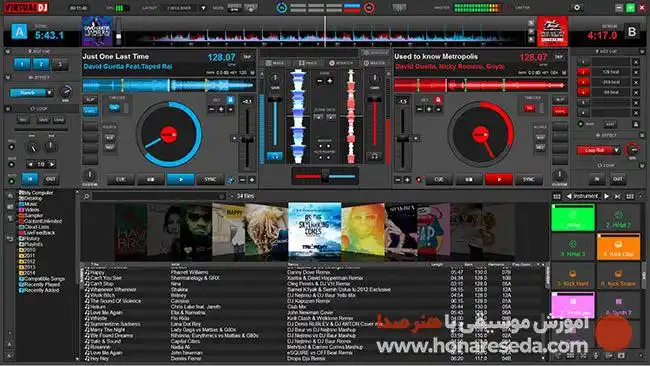This screenshot has width=650, height=366.
Task: Toggle the deck A Loop IN button
Action: [x=29, y=179]
